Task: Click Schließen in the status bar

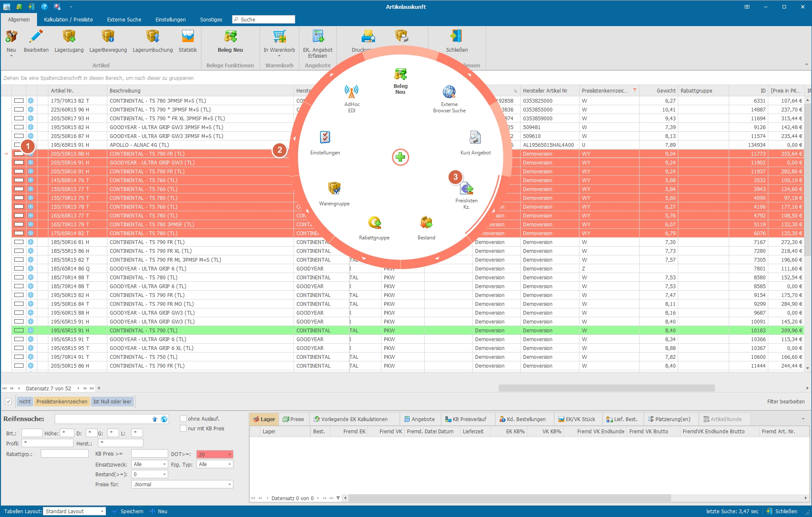Action: [782, 511]
